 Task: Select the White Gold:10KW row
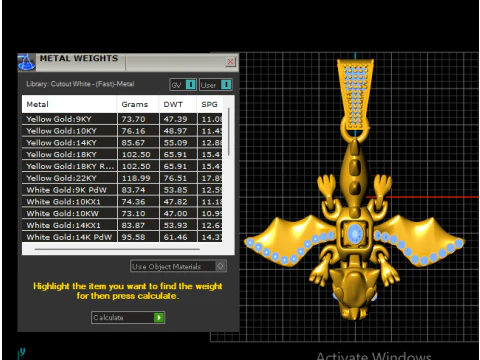pos(122,213)
